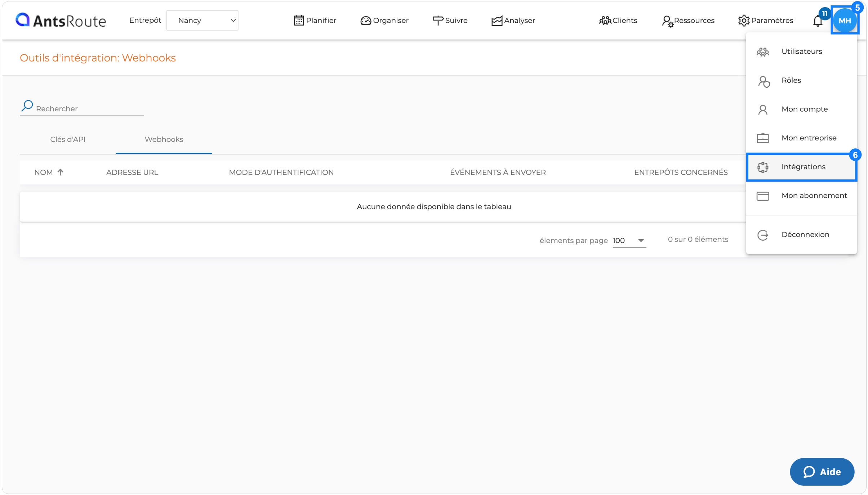Click the AntsRoute logo
The image size is (868, 495).
pos(61,21)
